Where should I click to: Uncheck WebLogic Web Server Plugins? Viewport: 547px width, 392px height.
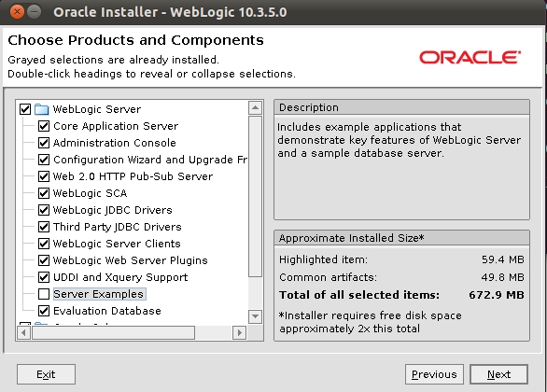pyautogui.click(x=44, y=260)
